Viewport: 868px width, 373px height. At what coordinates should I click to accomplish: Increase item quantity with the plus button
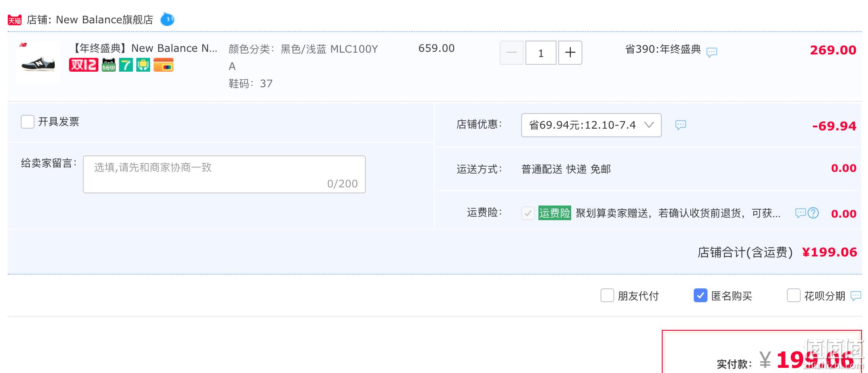coord(570,53)
